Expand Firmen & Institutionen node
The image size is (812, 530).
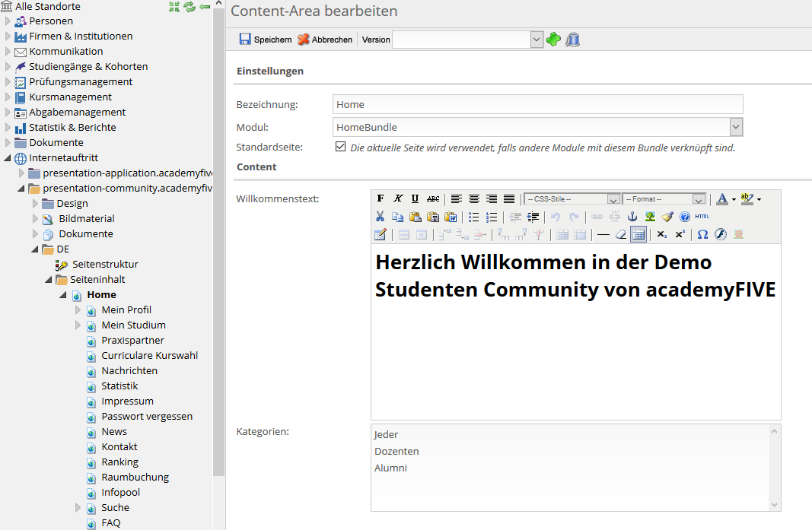pos(8,36)
